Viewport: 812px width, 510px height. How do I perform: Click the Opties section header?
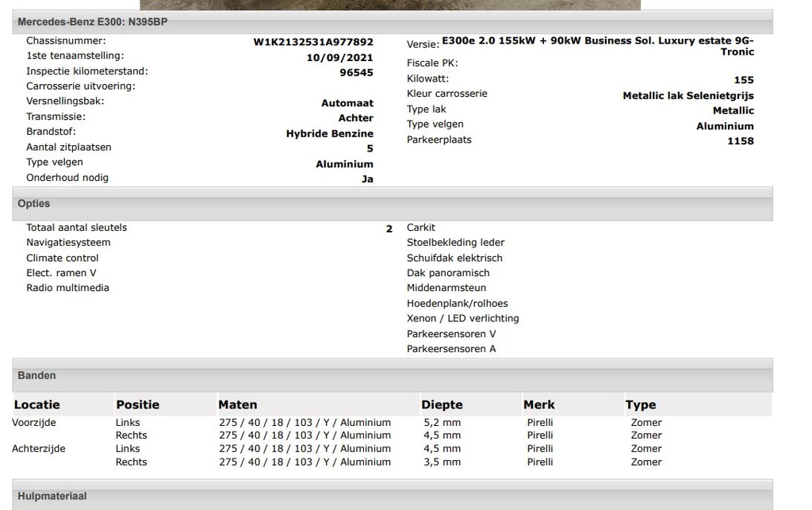tap(392, 204)
